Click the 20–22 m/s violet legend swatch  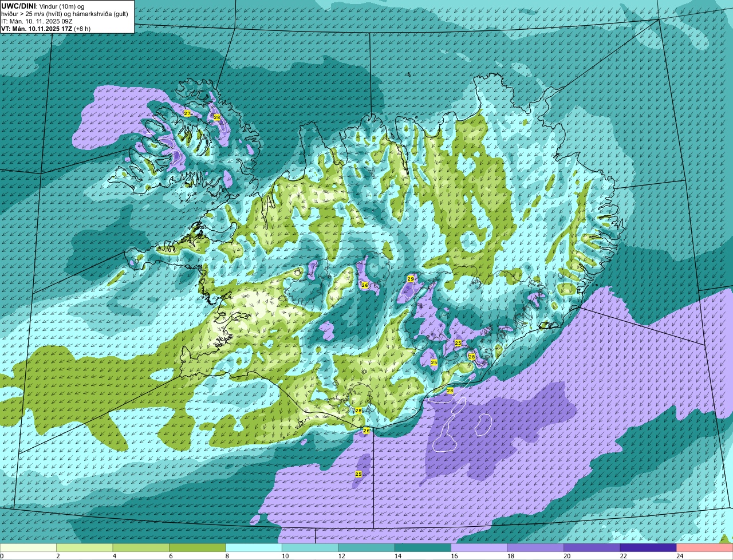tap(592, 547)
